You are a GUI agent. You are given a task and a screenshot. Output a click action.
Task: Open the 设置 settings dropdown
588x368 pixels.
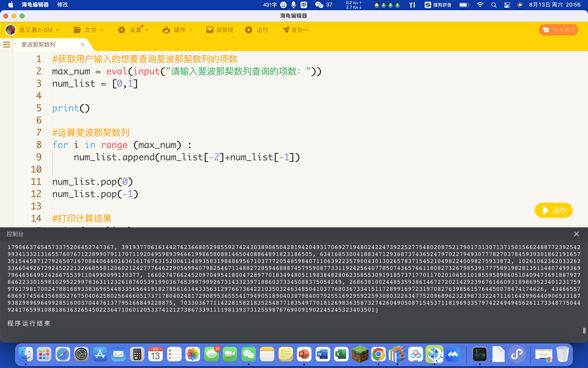click(x=133, y=30)
